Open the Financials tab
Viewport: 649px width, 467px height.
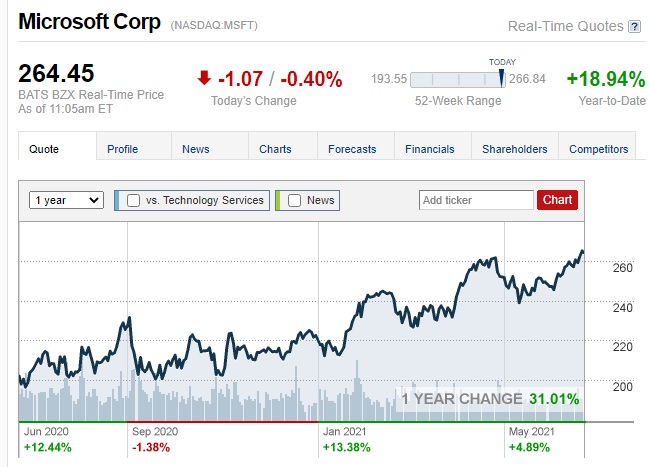coord(429,149)
